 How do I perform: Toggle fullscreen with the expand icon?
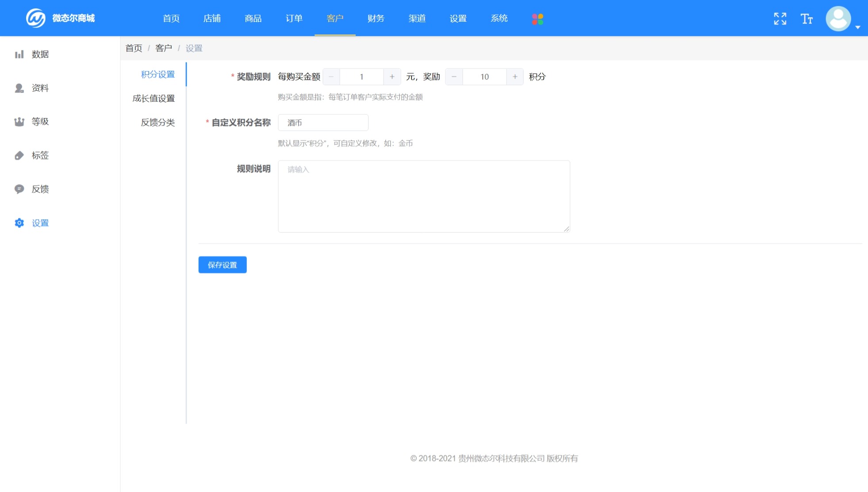click(780, 19)
